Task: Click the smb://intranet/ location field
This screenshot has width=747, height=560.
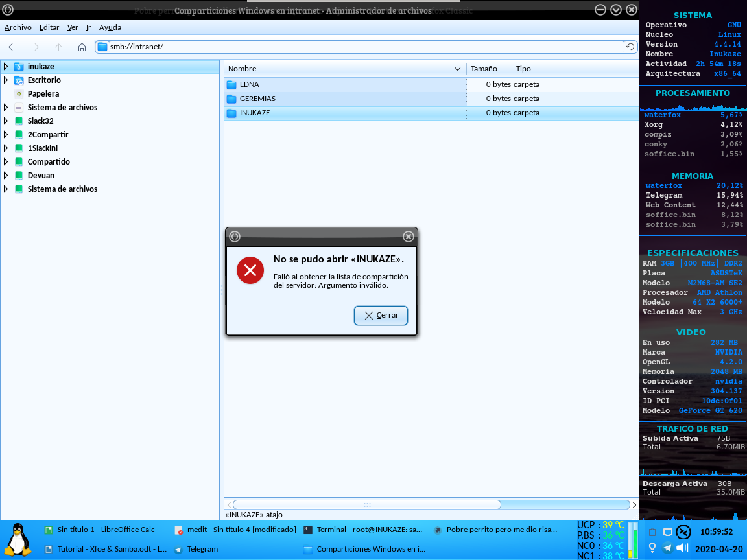Action: pyautogui.click(x=365, y=47)
